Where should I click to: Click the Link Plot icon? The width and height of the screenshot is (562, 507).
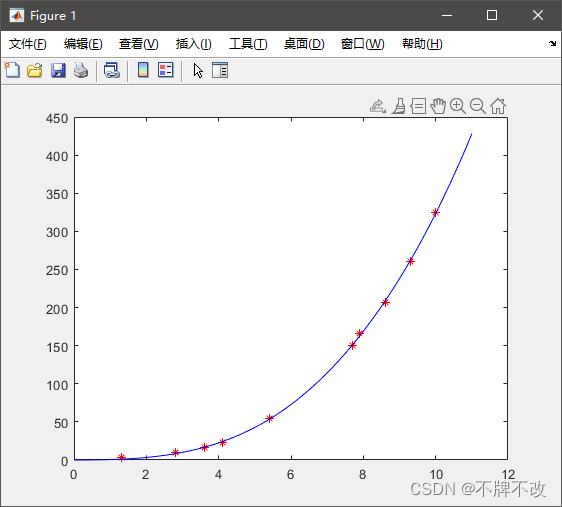point(112,70)
